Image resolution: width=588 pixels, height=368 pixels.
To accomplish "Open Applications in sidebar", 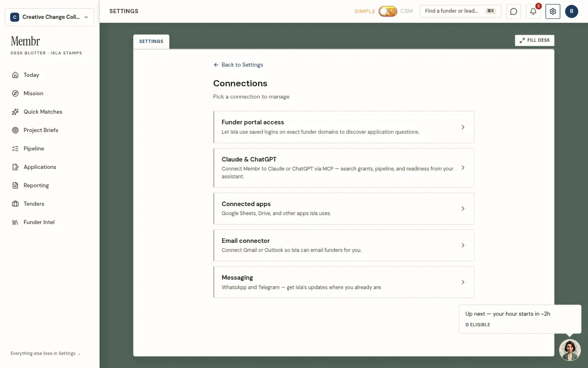I will (x=50, y=167).
